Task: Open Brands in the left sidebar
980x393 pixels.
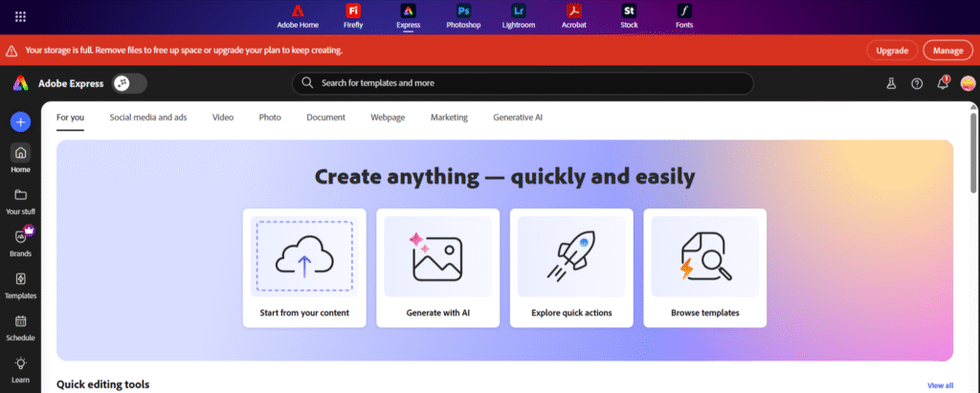Action: coord(21,242)
